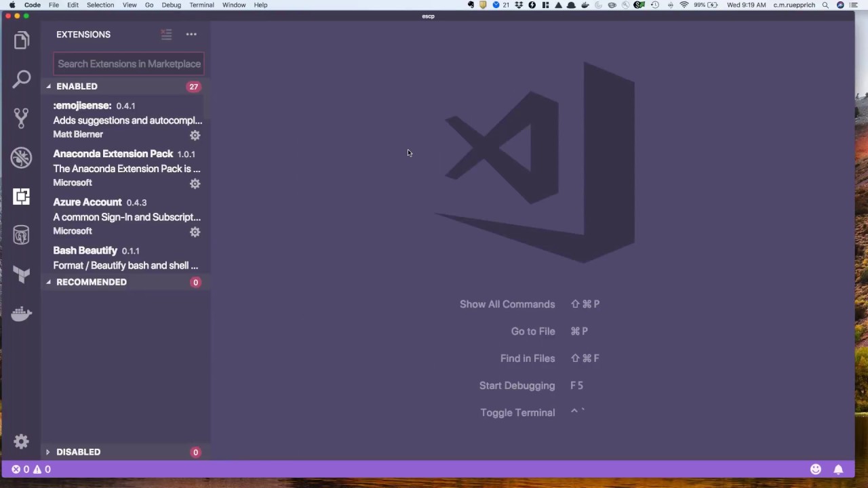Screen dimensions: 868x488
Task: Open Time Machine menu bar icon
Action: point(655,5)
